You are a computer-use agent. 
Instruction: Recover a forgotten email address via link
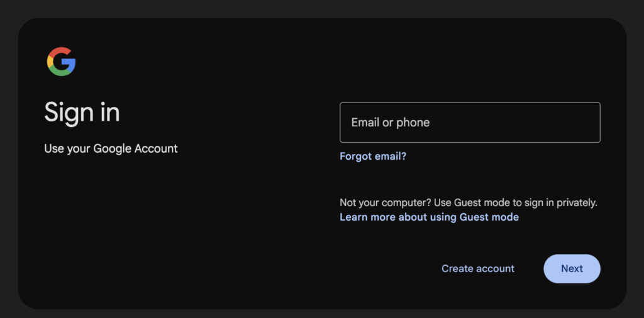[373, 156]
